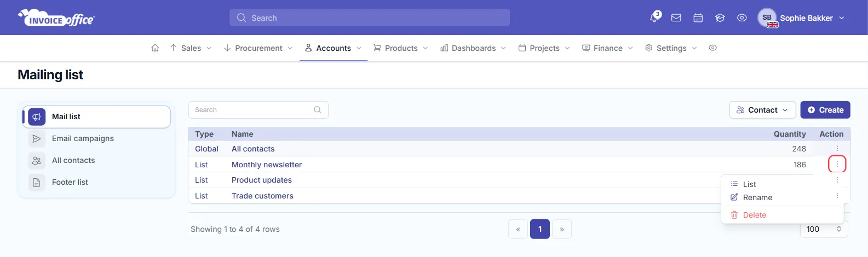Click the Mail list megaphone icon
This screenshot has width=868, height=257.
(x=37, y=116)
